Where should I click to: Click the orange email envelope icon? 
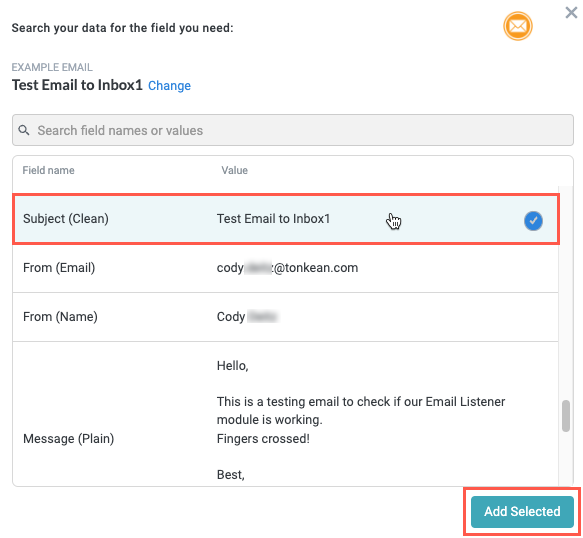click(x=518, y=26)
